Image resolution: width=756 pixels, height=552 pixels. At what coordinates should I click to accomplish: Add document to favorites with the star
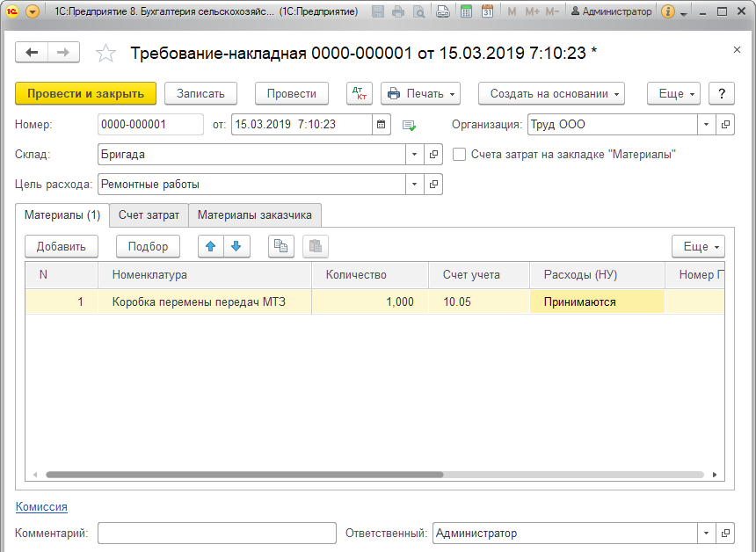point(105,53)
